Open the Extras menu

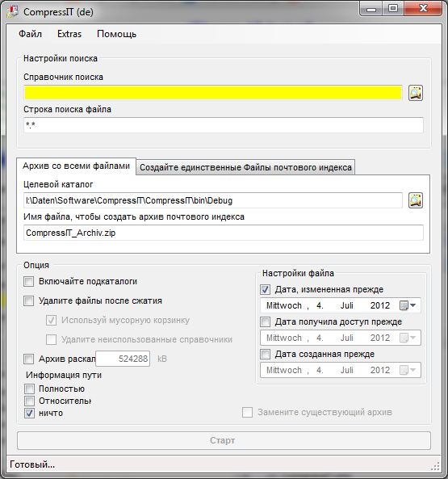tap(69, 34)
